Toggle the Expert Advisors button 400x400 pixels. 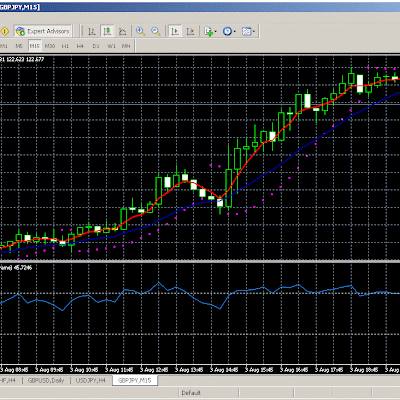pos(43,31)
